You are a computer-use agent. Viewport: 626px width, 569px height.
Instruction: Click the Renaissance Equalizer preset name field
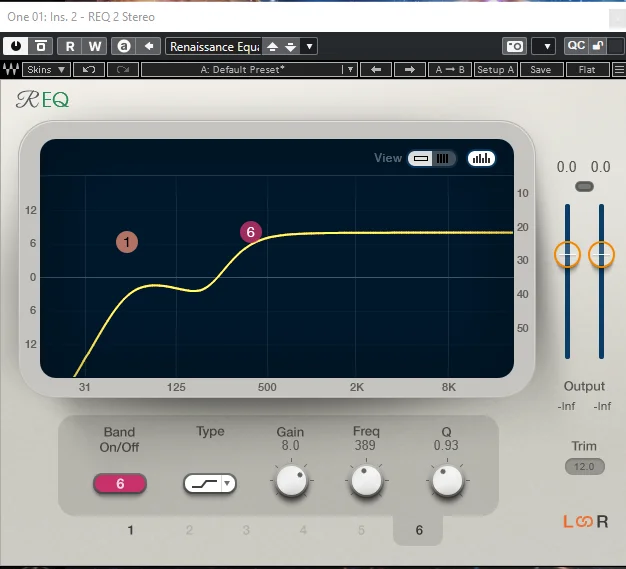point(214,46)
